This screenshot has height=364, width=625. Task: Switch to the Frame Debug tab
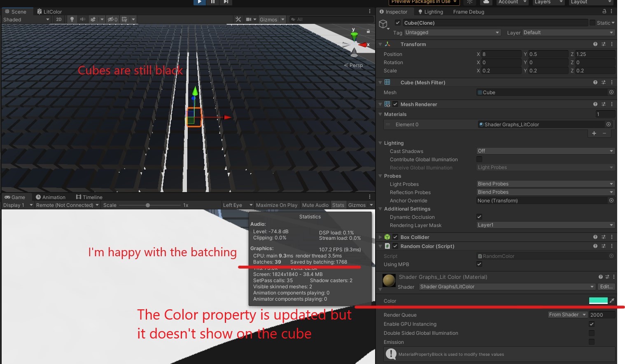tap(468, 12)
